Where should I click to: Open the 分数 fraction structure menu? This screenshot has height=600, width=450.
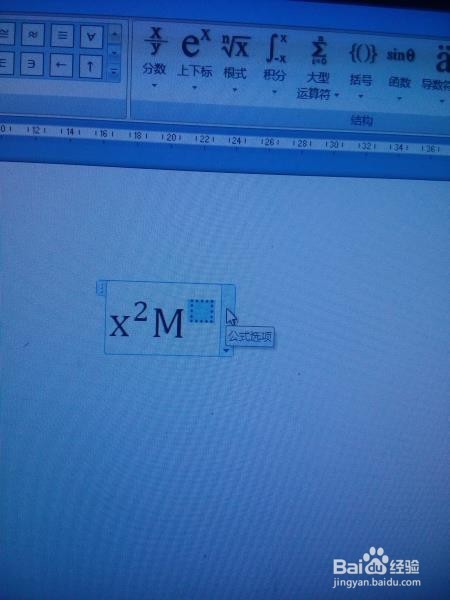tap(155, 56)
